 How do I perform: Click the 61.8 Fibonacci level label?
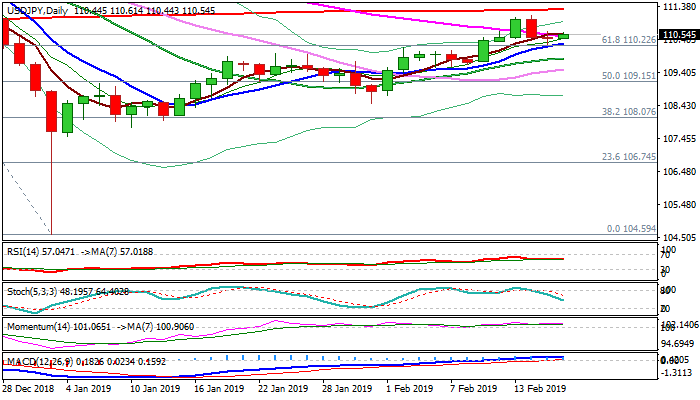(630, 39)
